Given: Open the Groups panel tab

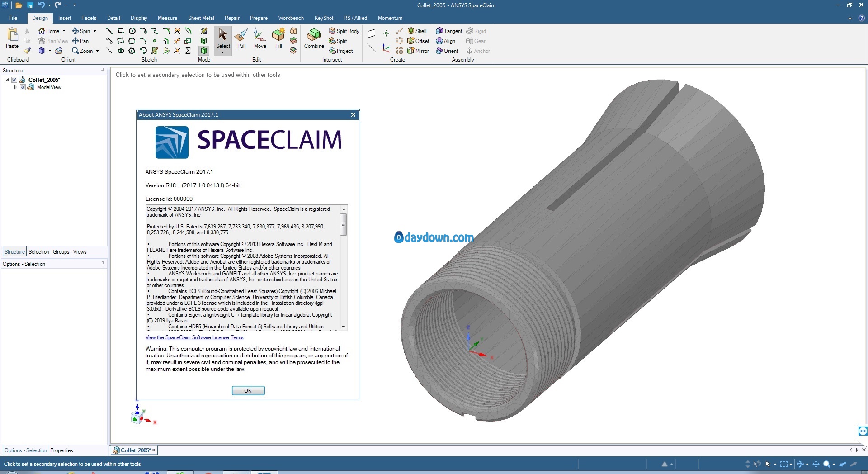Looking at the screenshot, I should (x=61, y=252).
